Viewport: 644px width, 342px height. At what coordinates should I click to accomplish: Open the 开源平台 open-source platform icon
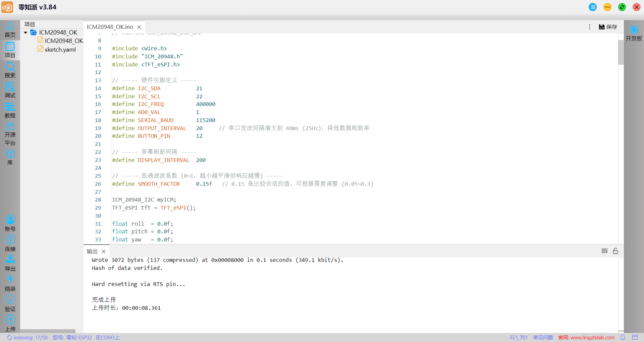[x=10, y=134]
